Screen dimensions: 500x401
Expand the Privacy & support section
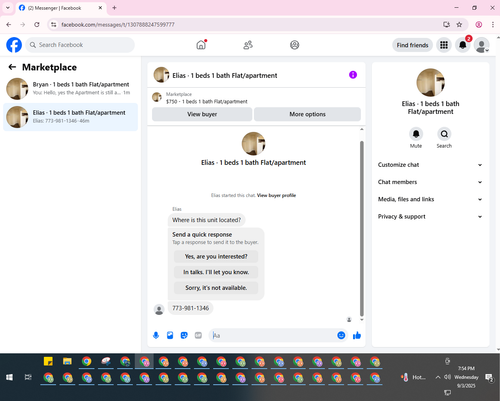(430, 217)
